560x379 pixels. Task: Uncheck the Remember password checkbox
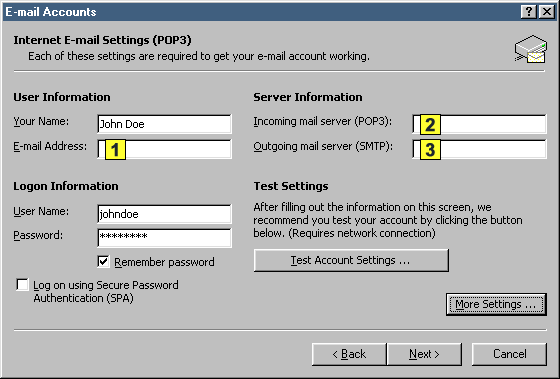(103, 261)
